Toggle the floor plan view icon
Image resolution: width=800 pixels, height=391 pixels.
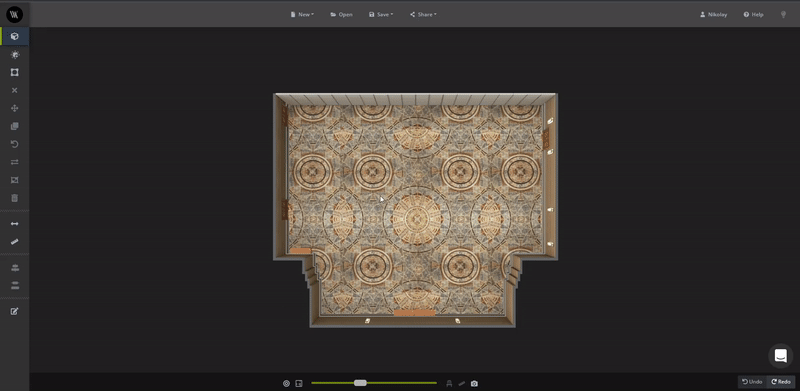(299, 383)
